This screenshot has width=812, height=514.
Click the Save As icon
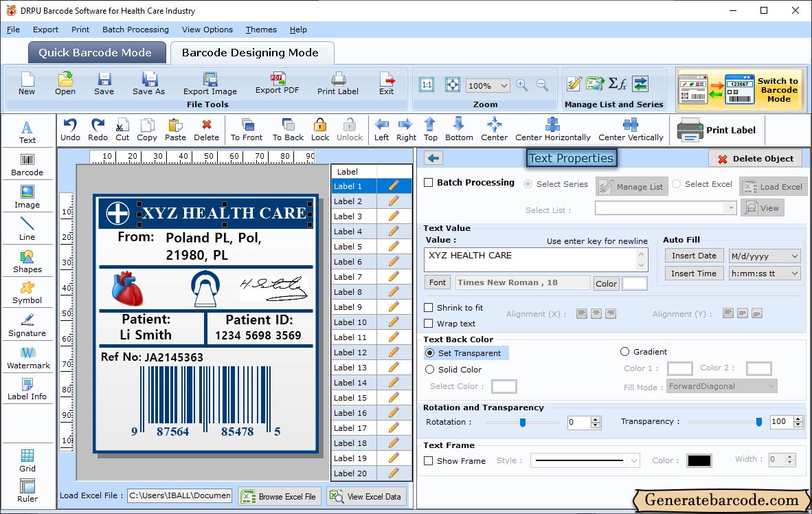pyautogui.click(x=148, y=84)
